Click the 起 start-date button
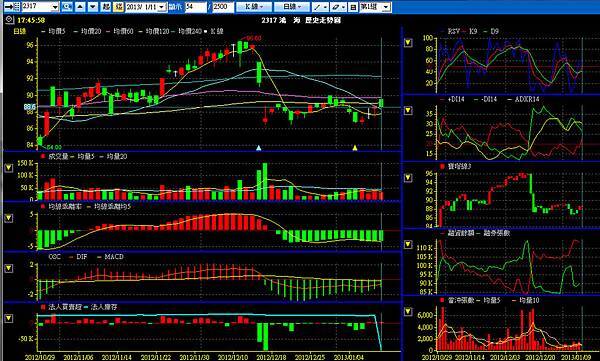This screenshot has width=600, height=361. click(x=106, y=7)
